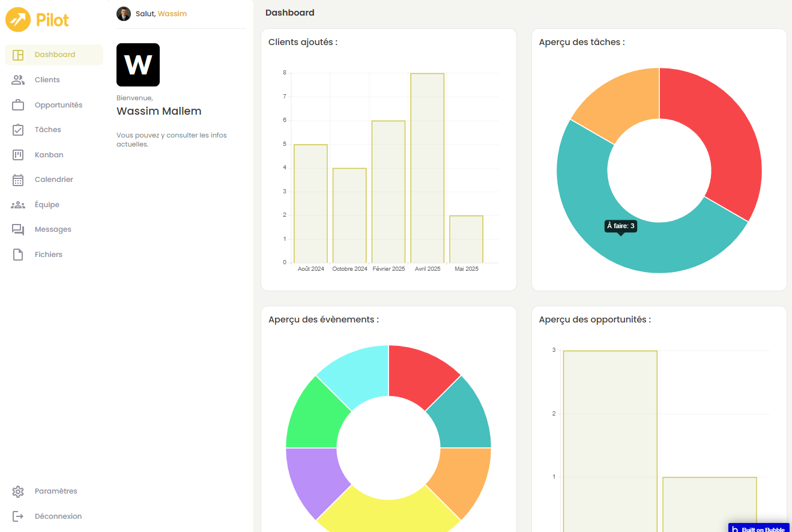
Task: Click the "Dashboard" page heading
Action: [x=289, y=13]
